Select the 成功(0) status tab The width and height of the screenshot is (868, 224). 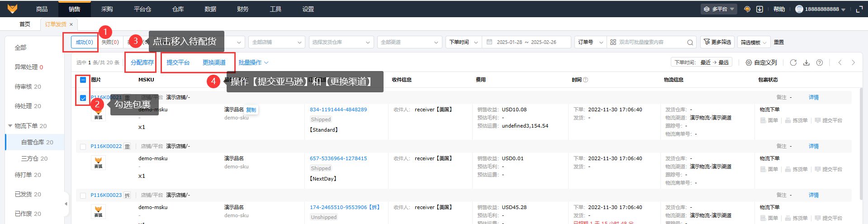(x=84, y=42)
